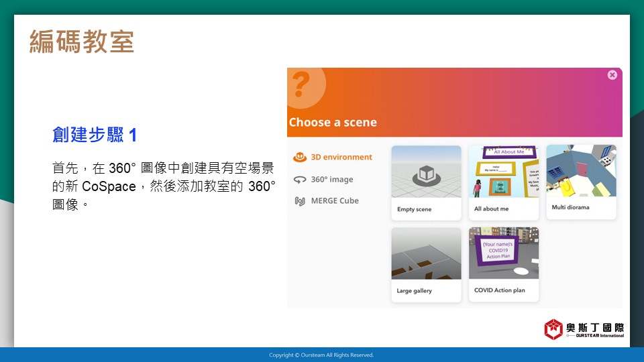This screenshot has height=362, width=644.
Task: Click the 編碼教室 slide title
Action: [82, 42]
